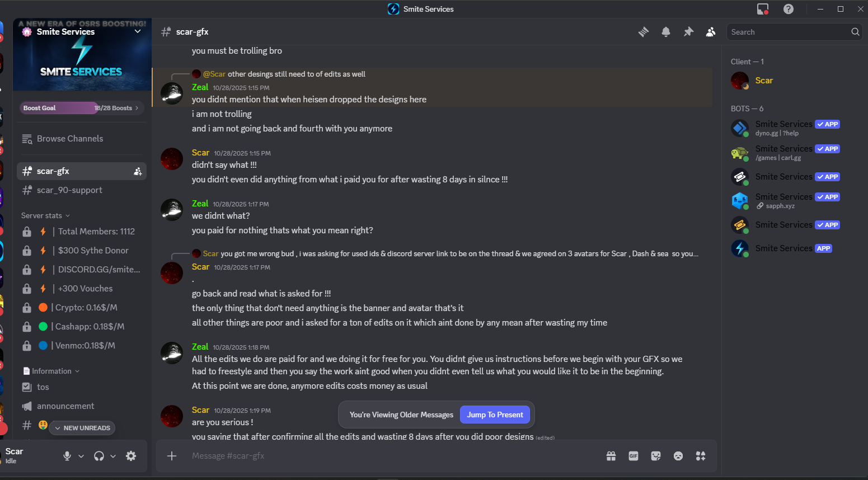Collapse the Information category
868x480 pixels.
(51, 371)
